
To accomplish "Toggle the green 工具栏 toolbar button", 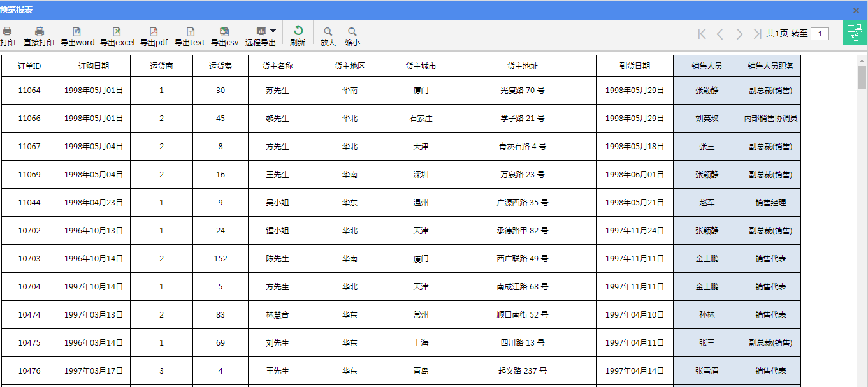I will pyautogui.click(x=855, y=33).
